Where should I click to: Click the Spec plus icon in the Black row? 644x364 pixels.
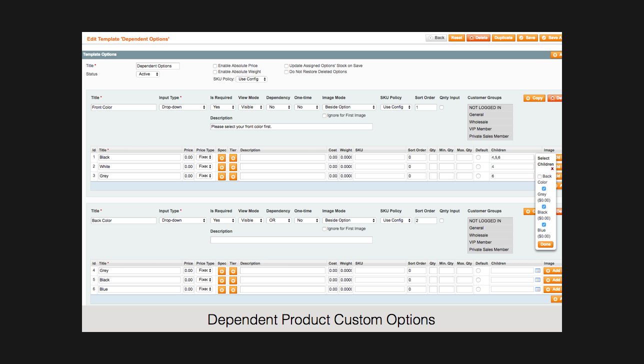click(221, 157)
